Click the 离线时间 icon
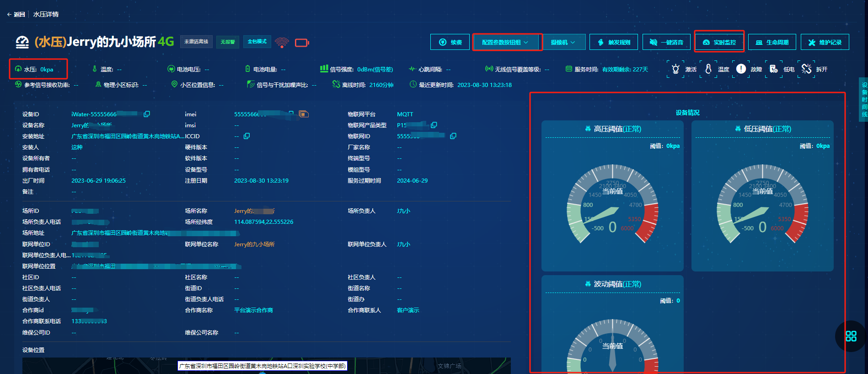868x374 pixels. 336,84
